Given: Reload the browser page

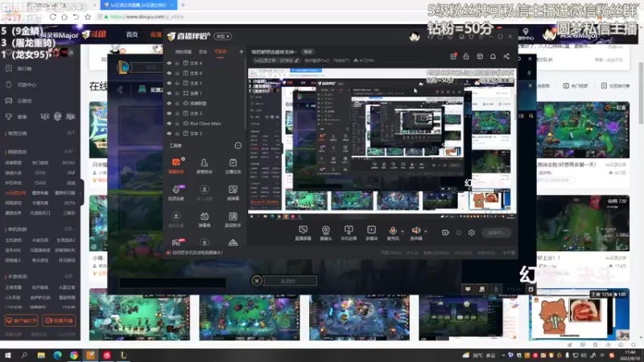Looking at the screenshot, I should tap(53, 17).
